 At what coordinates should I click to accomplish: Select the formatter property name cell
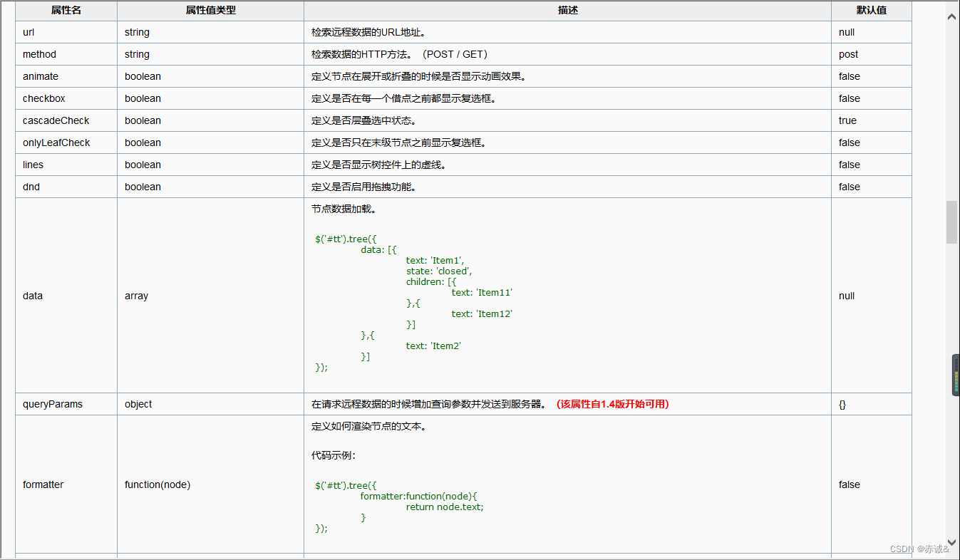point(66,484)
